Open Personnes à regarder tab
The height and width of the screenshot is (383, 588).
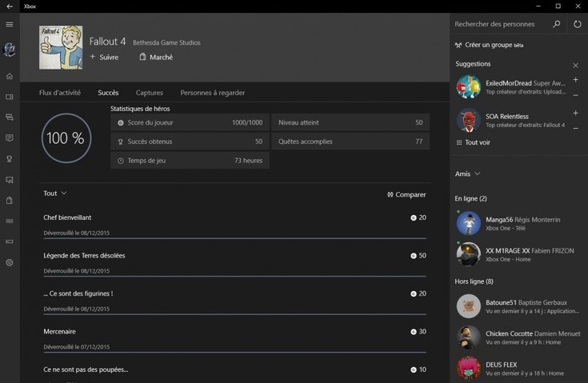(x=213, y=93)
